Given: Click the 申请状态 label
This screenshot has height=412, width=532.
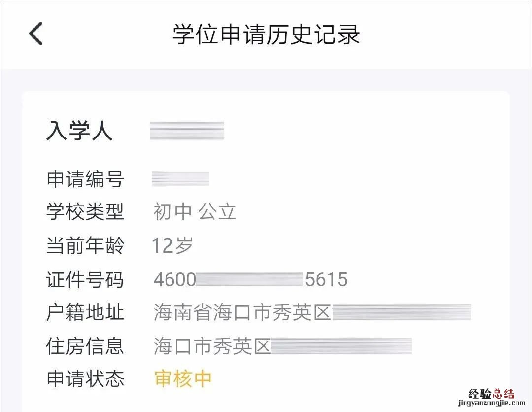Looking at the screenshot, I should coord(85,379).
